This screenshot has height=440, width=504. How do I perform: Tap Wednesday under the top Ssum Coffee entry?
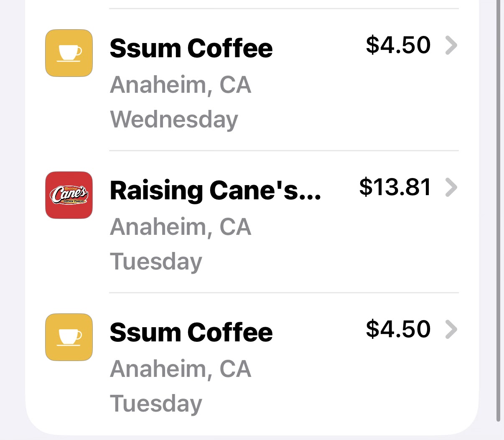(x=173, y=119)
